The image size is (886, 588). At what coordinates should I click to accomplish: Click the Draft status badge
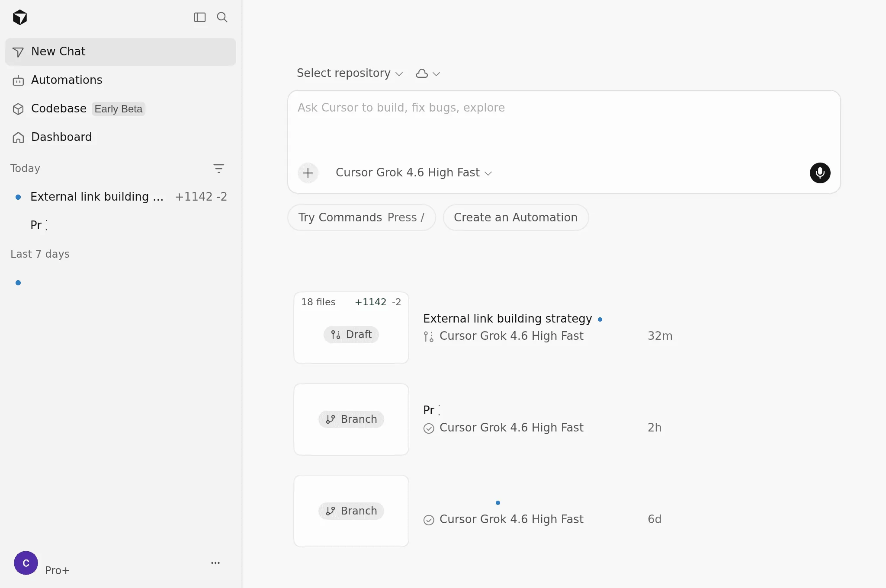[351, 335]
